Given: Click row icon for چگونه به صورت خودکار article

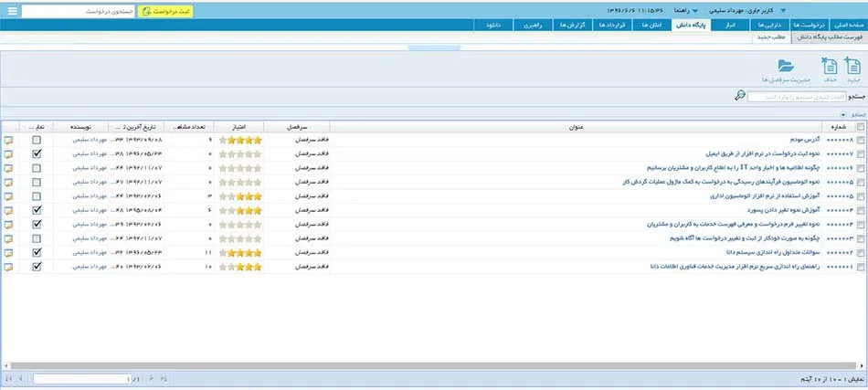Looking at the screenshot, I should 8,238.
